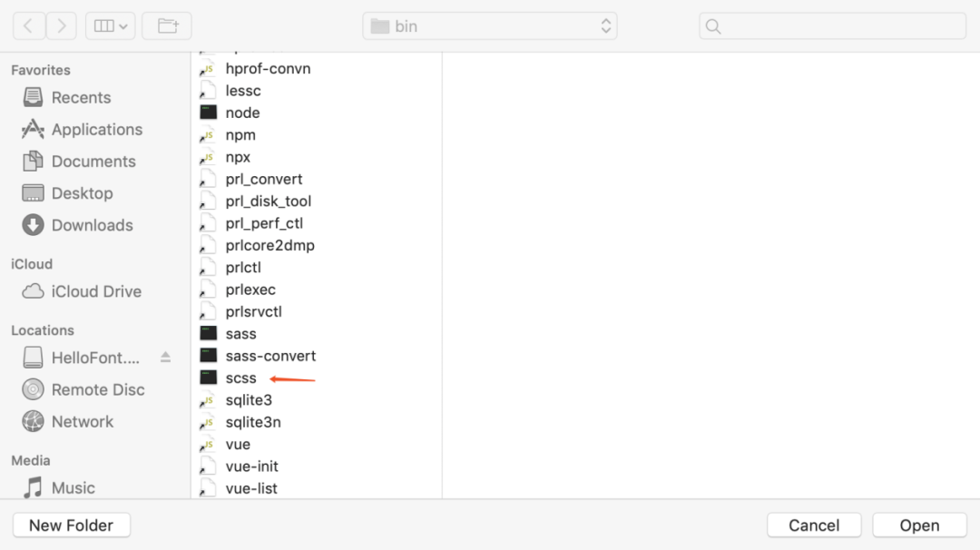980x550 pixels.
Task: Open Network in the sidebar
Action: 82,421
